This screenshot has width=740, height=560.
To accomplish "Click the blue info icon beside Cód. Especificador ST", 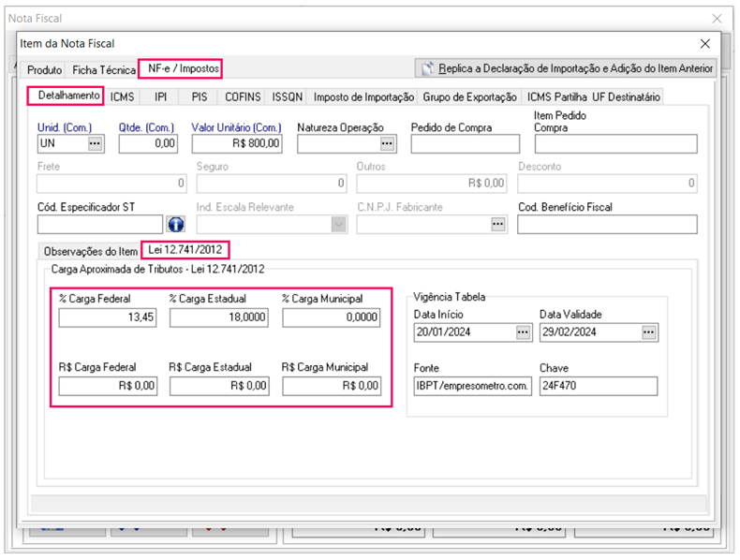I will click(x=175, y=225).
